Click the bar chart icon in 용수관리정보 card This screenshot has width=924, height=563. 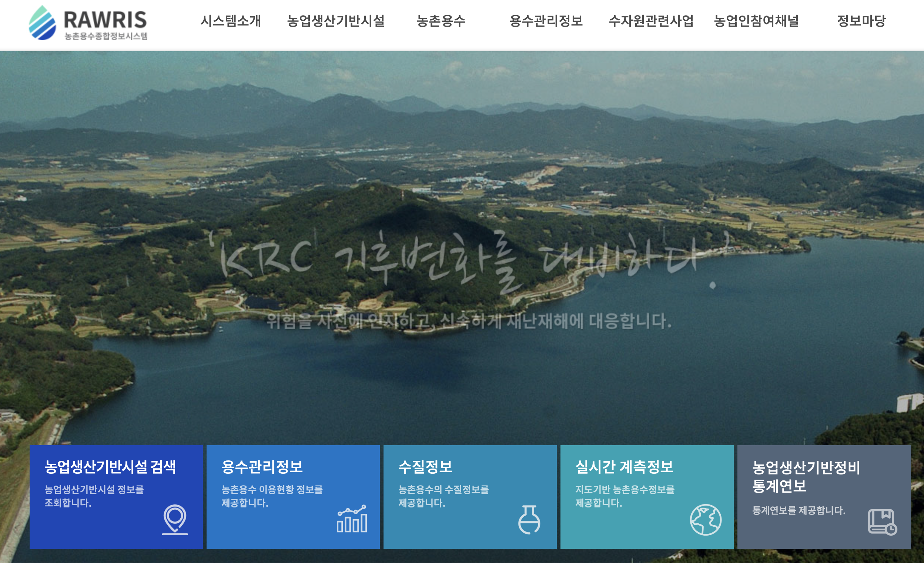[352, 519]
